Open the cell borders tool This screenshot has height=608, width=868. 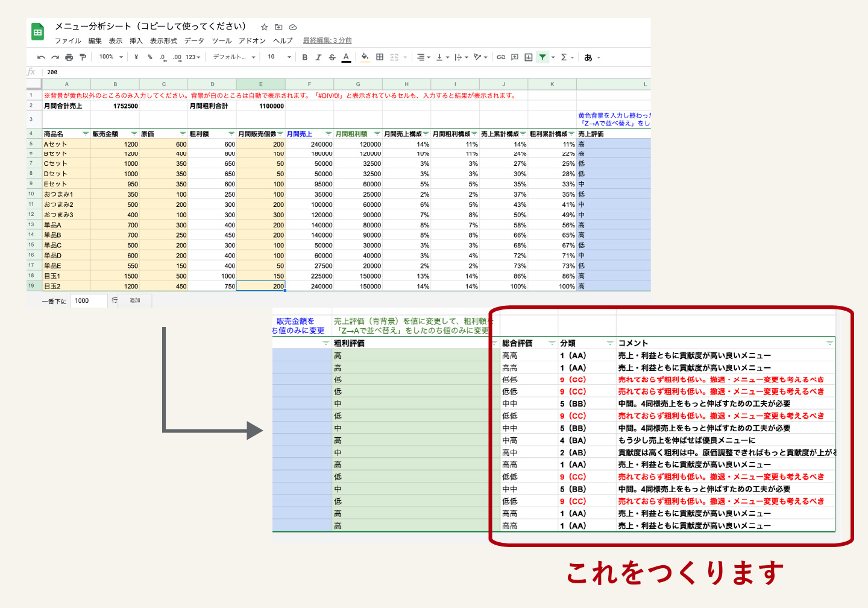pos(380,57)
